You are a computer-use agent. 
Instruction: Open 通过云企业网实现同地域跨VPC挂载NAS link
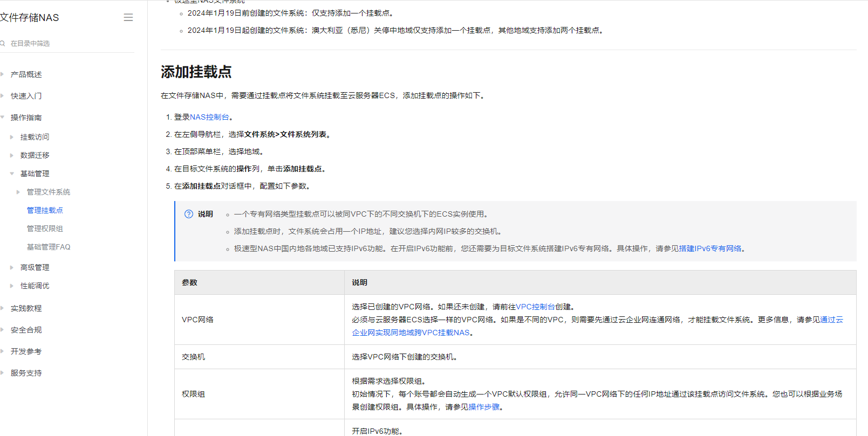point(597,326)
